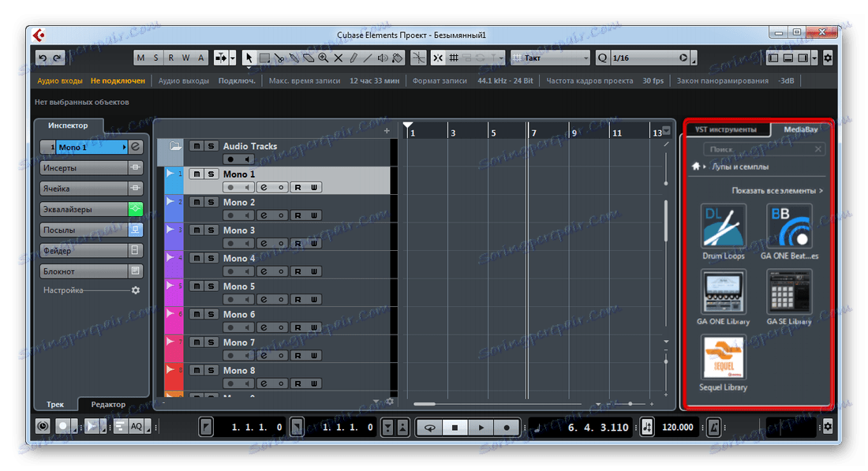
Task: Toggle the AQ auto quantize button
Action: point(137,426)
